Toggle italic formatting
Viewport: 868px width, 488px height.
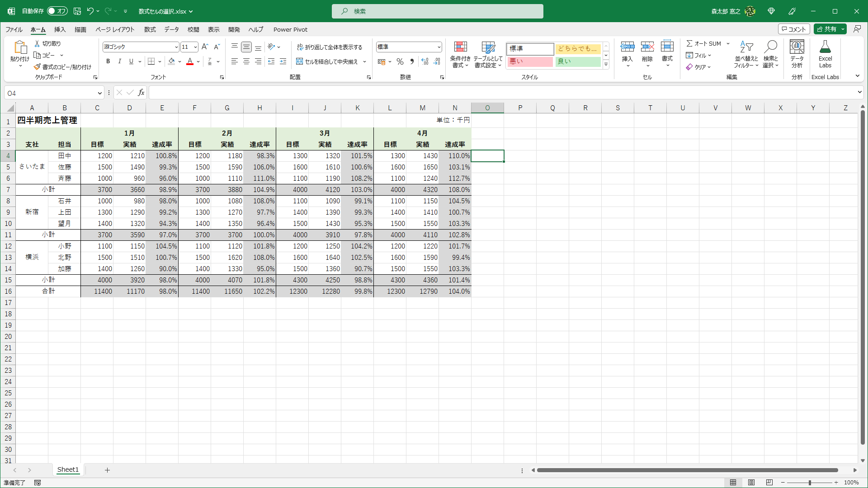coord(120,61)
